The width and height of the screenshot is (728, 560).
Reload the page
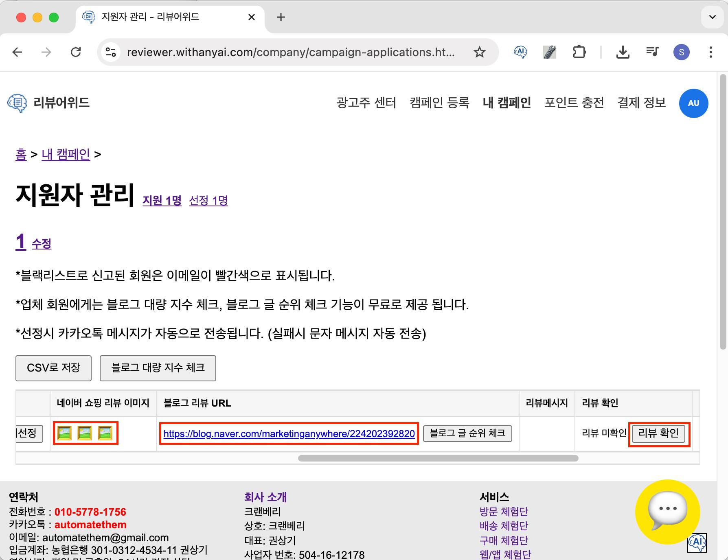pos(76,52)
